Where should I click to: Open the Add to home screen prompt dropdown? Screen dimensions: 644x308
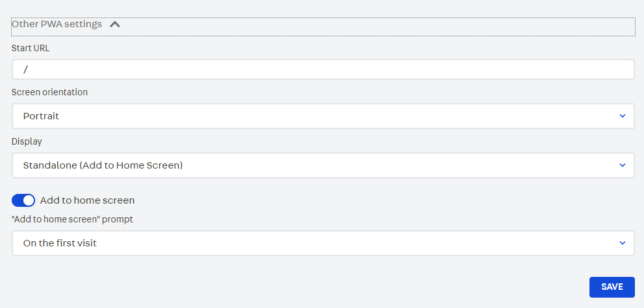(323, 243)
